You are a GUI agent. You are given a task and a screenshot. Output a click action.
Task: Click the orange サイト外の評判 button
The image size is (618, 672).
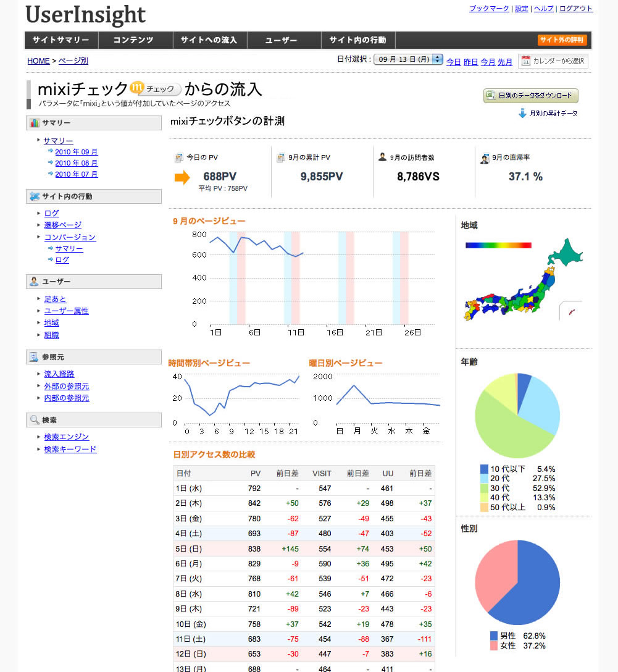[x=562, y=40]
